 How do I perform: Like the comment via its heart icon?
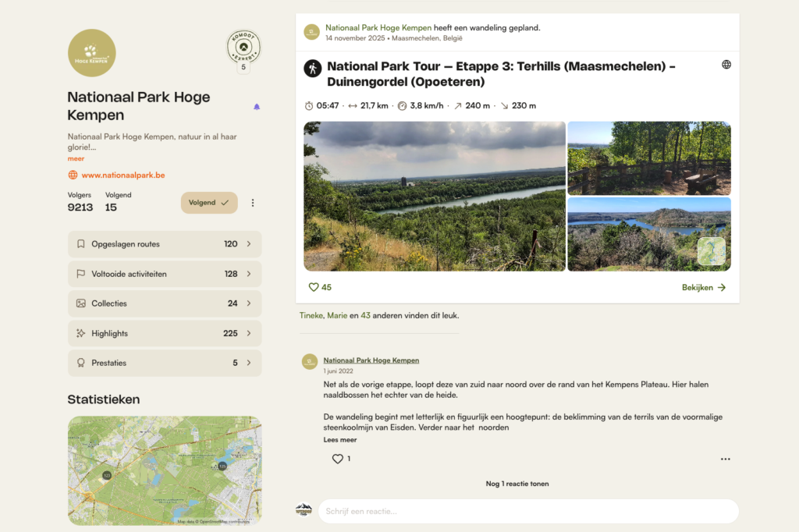[336, 459]
